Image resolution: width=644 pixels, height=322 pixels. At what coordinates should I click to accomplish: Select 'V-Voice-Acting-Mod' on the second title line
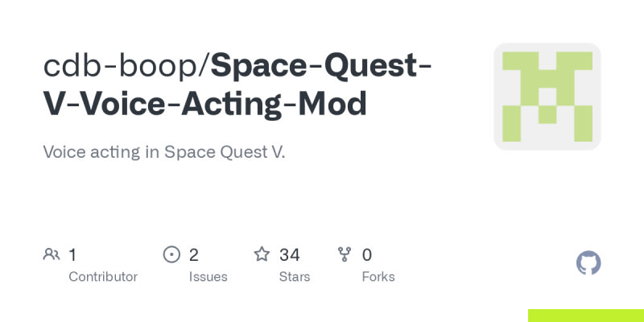204,105
